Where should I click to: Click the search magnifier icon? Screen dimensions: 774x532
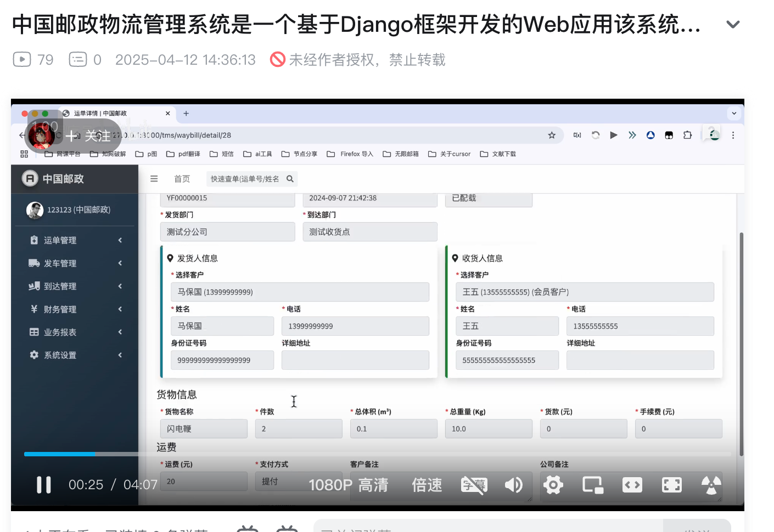tap(290, 179)
